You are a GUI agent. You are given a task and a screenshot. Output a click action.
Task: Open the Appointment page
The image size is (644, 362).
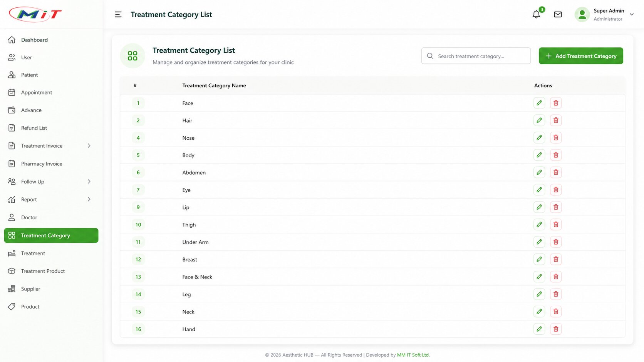coord(51,92)
